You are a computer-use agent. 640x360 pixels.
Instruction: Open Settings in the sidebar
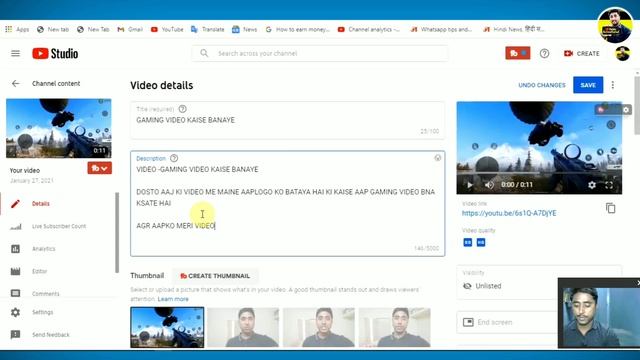pyautogui.click(x=42, y=312)
